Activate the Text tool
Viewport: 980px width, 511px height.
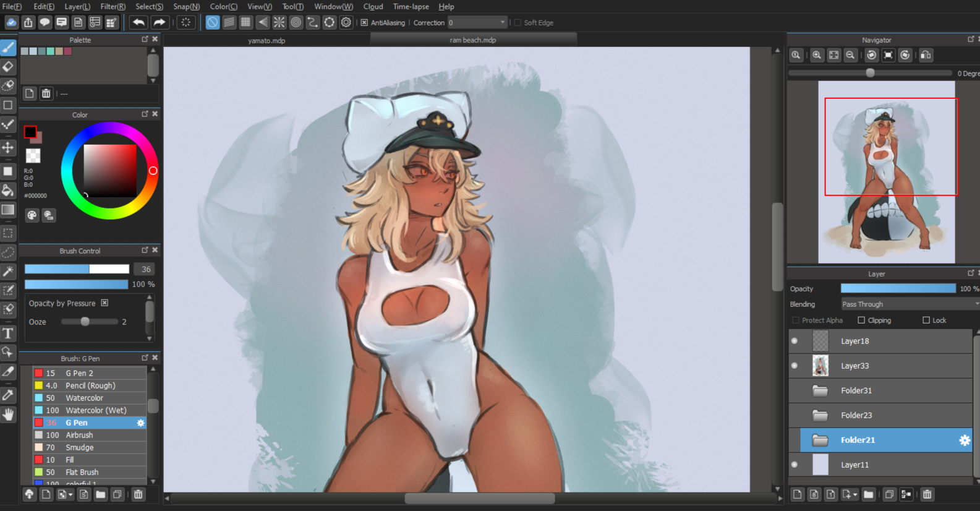(x=8, y=333)
